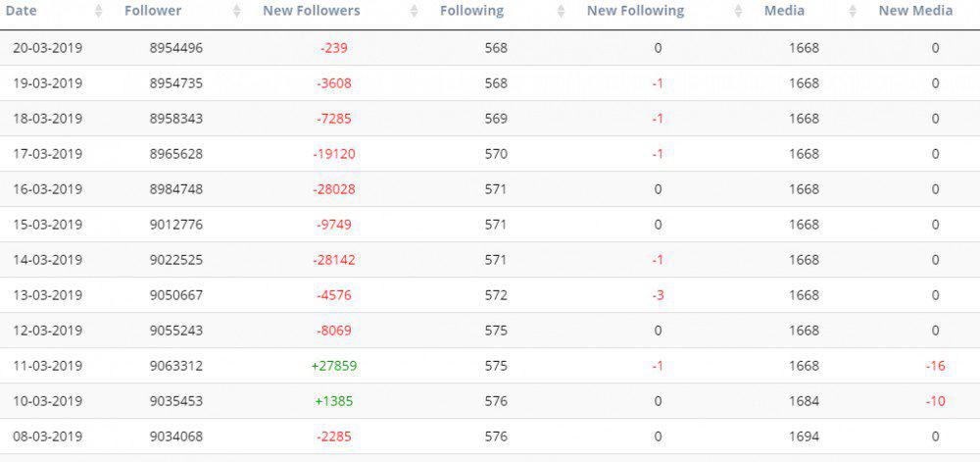Click the sort arrows next to Date
The width and height of the screenshot is (980, 462).
coord(98,12)
